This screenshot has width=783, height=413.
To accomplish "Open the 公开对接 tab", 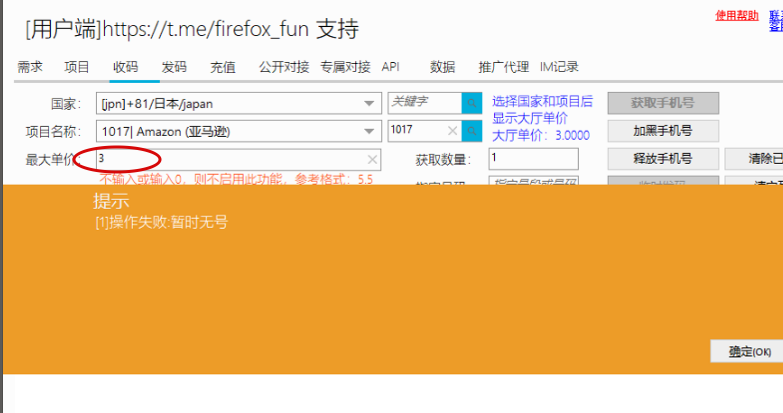I will tap(284, 67).
